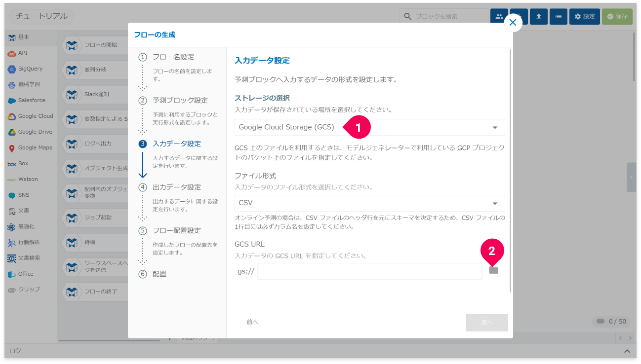Click the users icon in top toolbar
641x364 pixels.
tap(499, 16)
